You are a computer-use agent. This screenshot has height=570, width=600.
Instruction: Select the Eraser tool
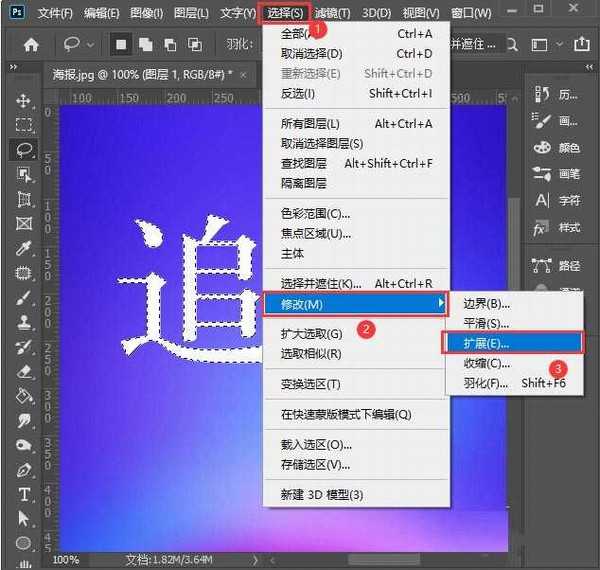pyautogui.click(x=24, y=371)
